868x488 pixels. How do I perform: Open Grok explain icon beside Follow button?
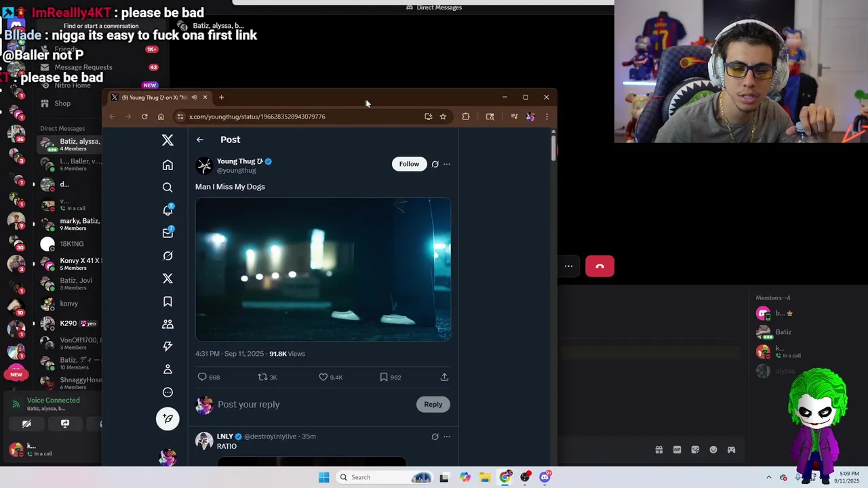tap(435, 164)
